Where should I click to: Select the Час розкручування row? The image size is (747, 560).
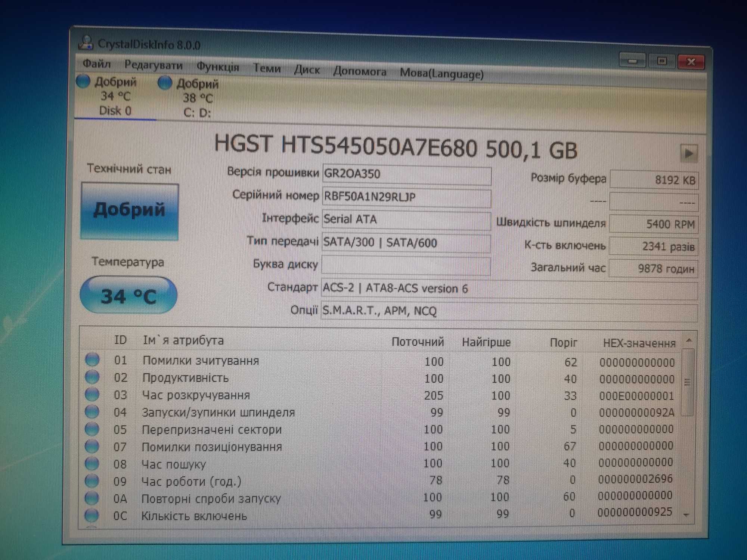[381, 395]
